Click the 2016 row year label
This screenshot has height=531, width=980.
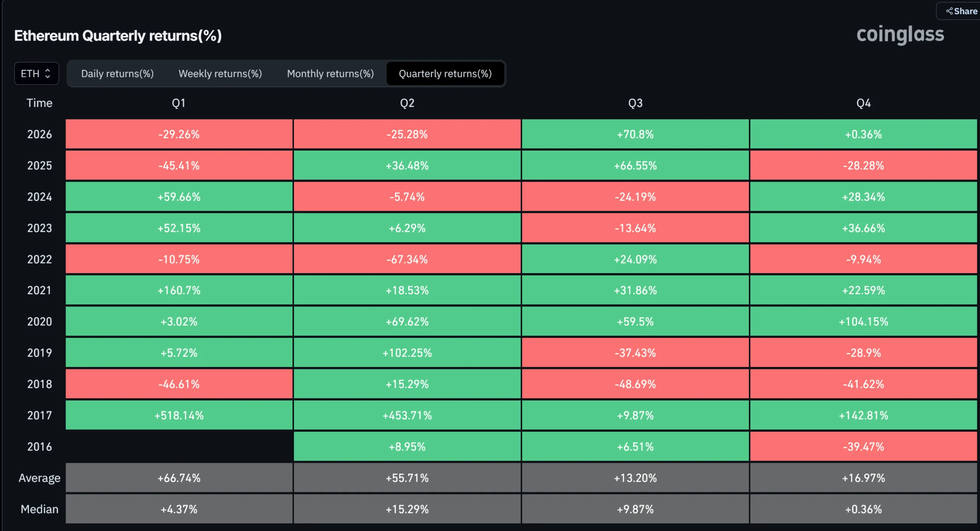click(39, 447)
